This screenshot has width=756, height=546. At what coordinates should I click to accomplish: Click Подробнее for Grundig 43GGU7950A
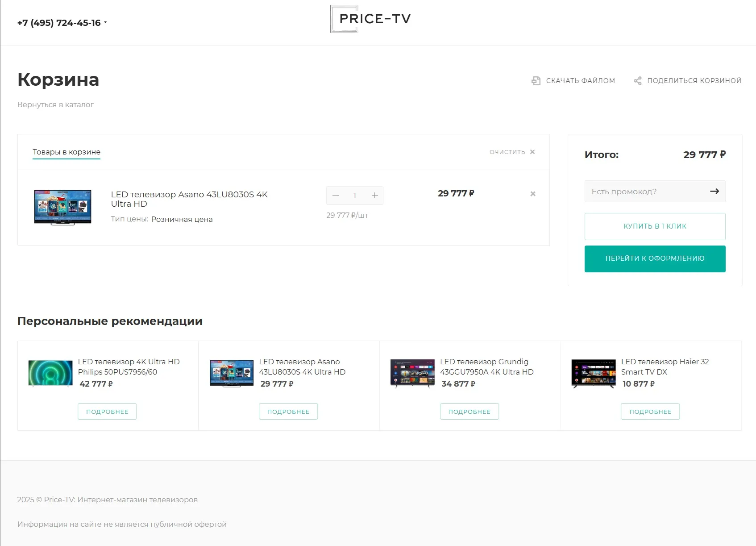(469, 412)
